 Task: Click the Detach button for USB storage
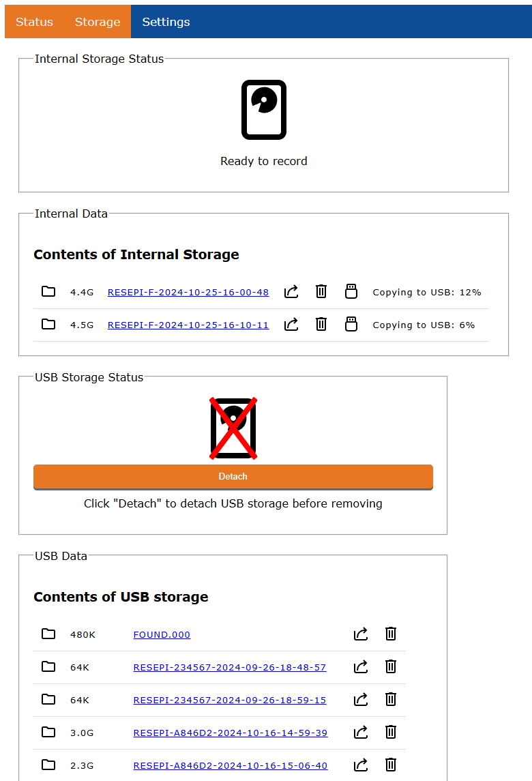point(233,477)
